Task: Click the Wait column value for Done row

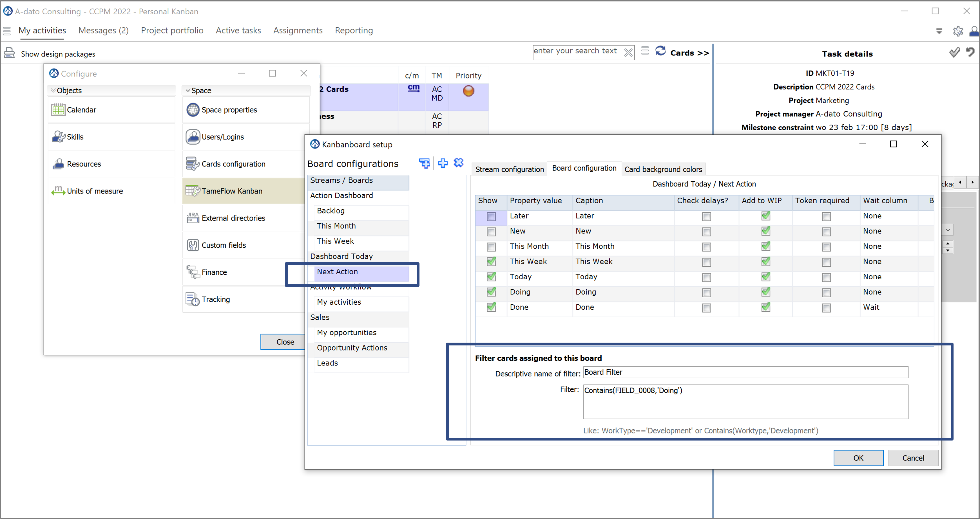Action: click(871, 307)
